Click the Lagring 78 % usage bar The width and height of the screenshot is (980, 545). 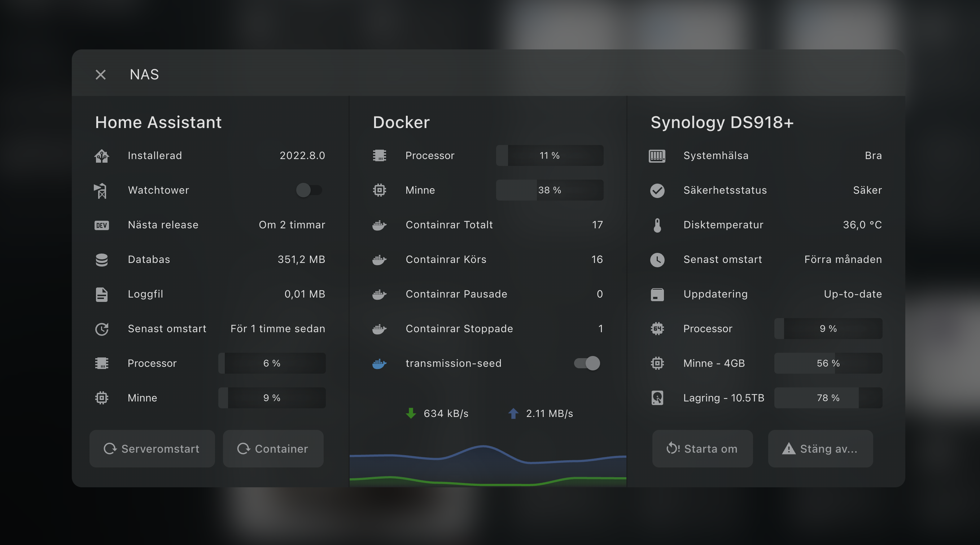click(x=828, y=398)
